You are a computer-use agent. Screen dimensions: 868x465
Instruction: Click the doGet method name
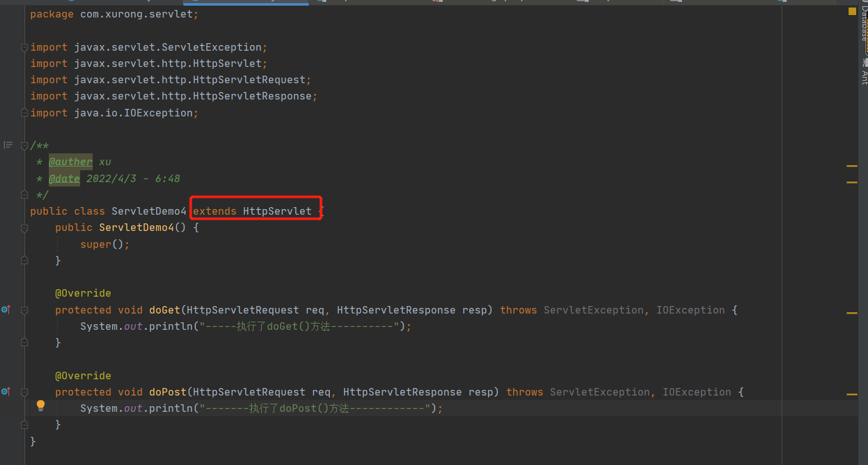click(165, 310)
